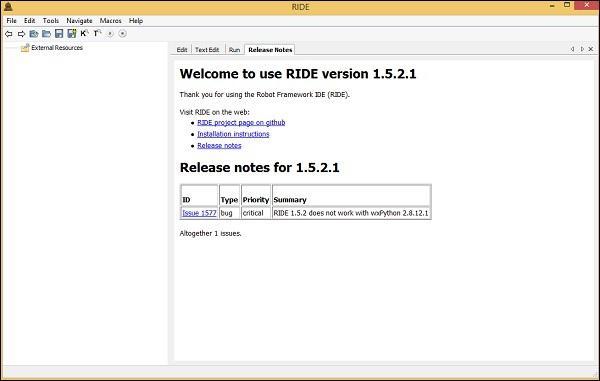Start running tests toolbar icon
Image resolution: width=600 pixels, height=381 pixels.
coord(110,34)
